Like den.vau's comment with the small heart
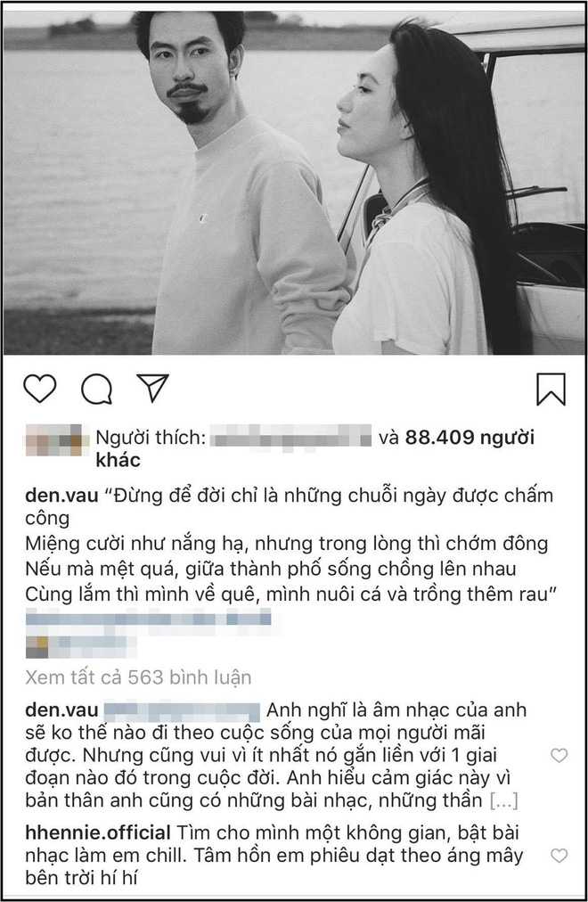 (559, 755)
